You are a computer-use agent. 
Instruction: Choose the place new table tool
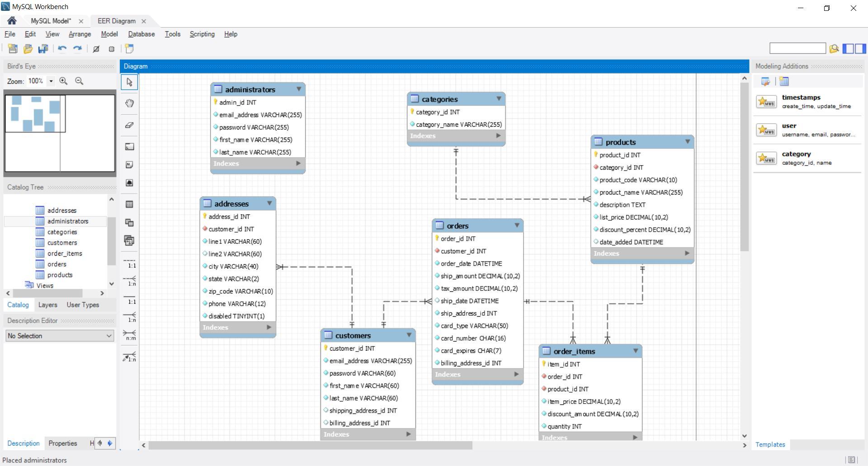pos(129,204)
